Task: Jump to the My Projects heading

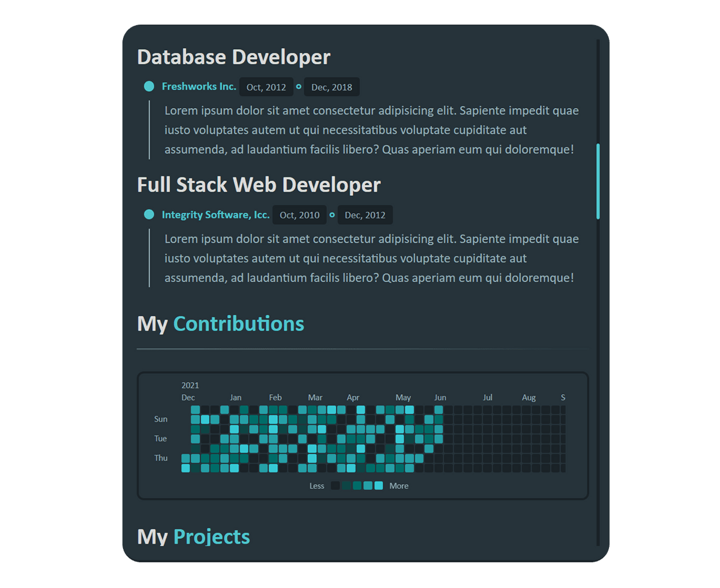Action: [x=193, y=536]
